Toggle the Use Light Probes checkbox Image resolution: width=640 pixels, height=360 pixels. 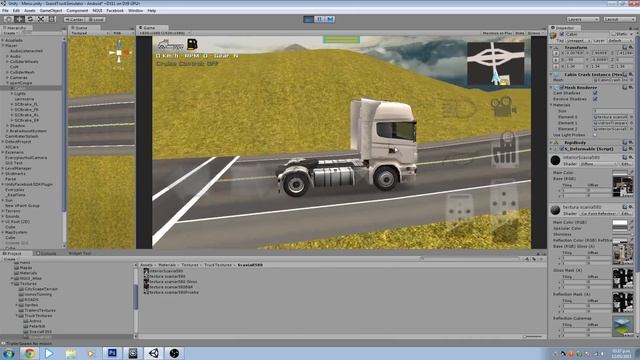click(x=595, y=135)
